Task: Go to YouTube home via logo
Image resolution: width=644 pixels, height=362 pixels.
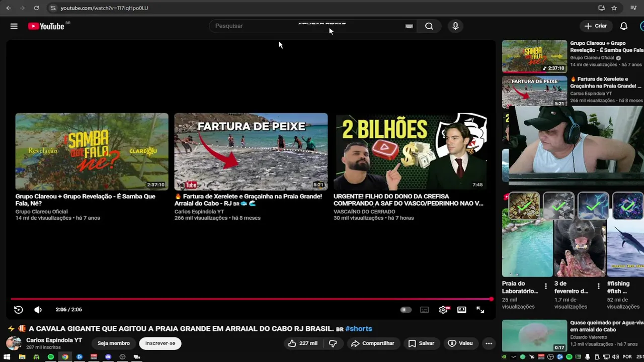Action: (x=46, y=26)
